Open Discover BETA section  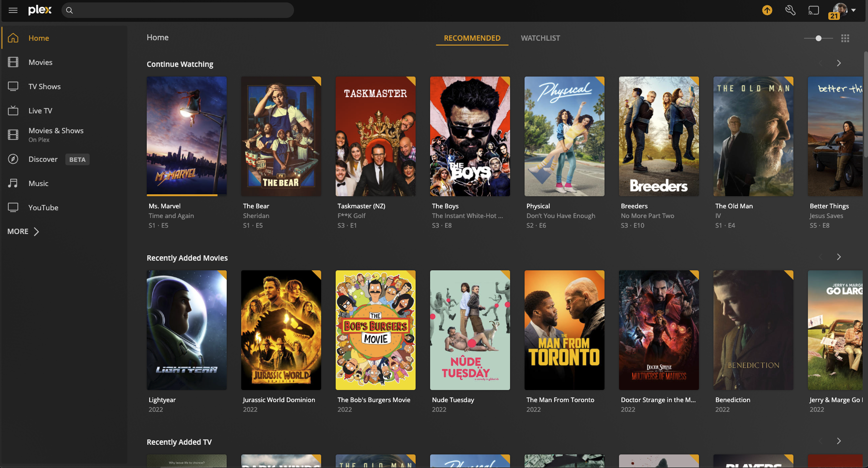(x=43, y=159)
